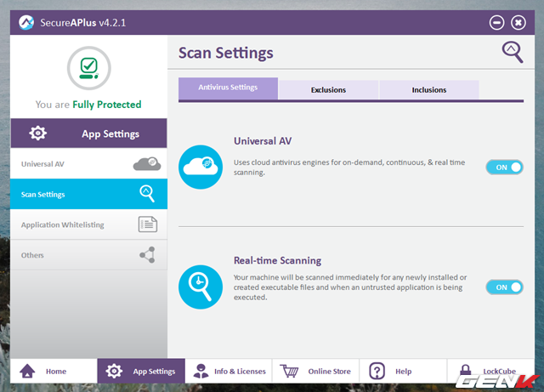This screenshot has height=392, width=544.
Task: Click the gear icon in bottom App Settings tab
Action: point(114,372)
